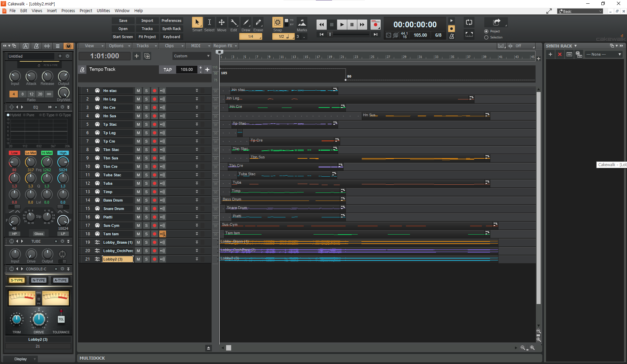Open the Process menu
This screenshot has height=364, width=627.
pos(68,11)
